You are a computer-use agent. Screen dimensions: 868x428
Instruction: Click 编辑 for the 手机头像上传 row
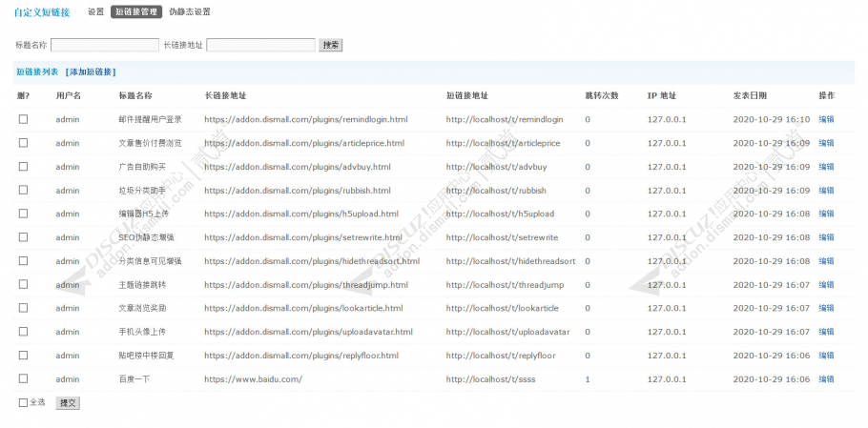point(826,332)
